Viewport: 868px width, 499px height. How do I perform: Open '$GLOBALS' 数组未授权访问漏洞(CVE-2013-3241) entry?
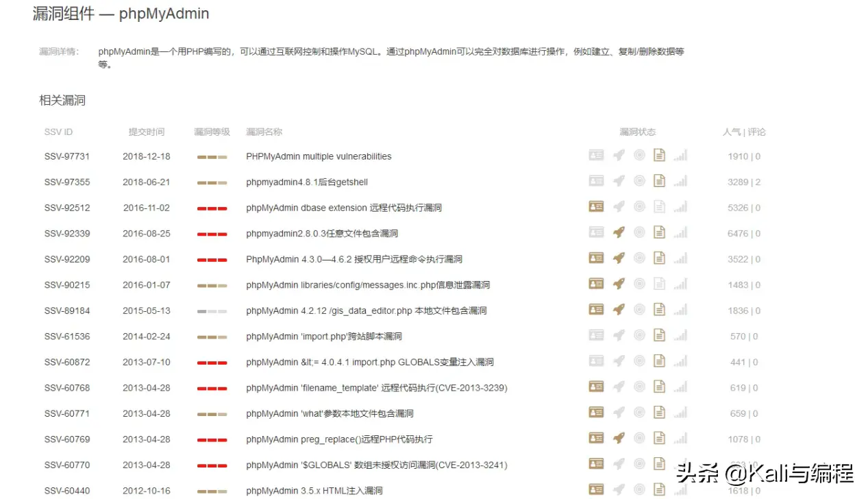(376, 465)
